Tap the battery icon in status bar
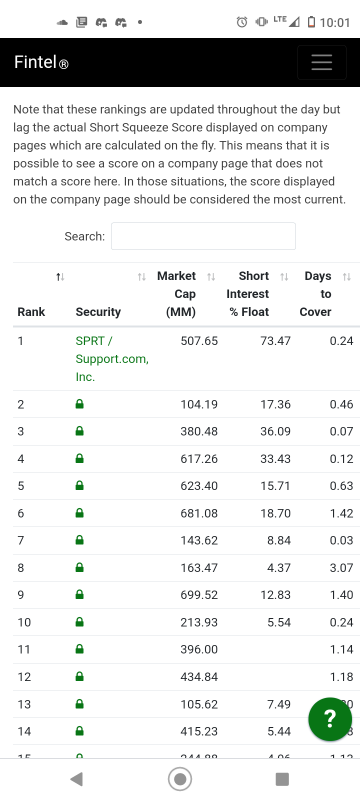Screen dimensions: 360x800 click(x=312, y=22)
